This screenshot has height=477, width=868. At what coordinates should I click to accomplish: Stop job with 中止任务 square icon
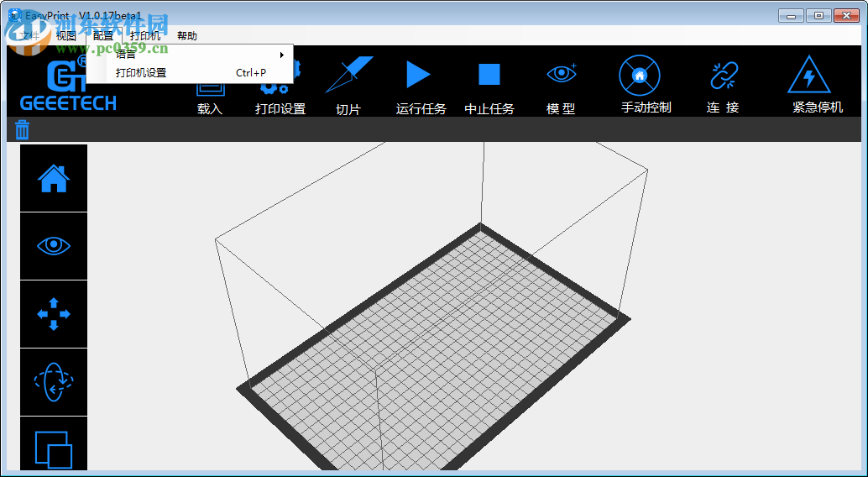[x=489, y=74]
